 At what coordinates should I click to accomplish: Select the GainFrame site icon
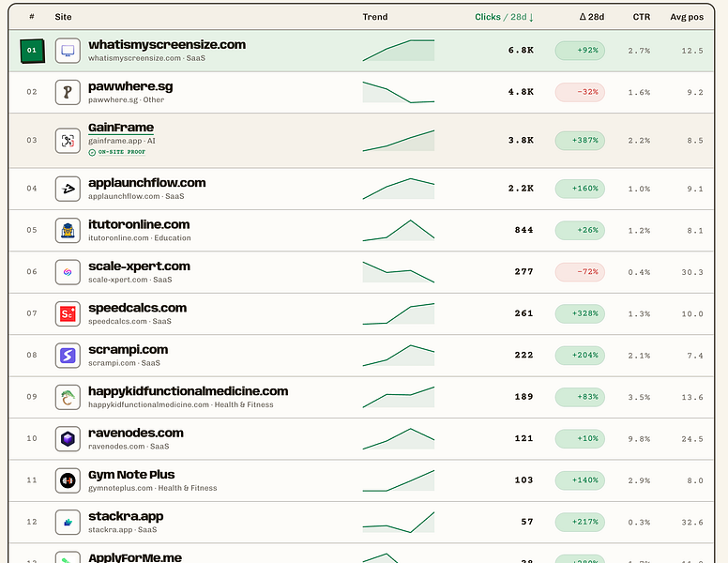(68, 141)
